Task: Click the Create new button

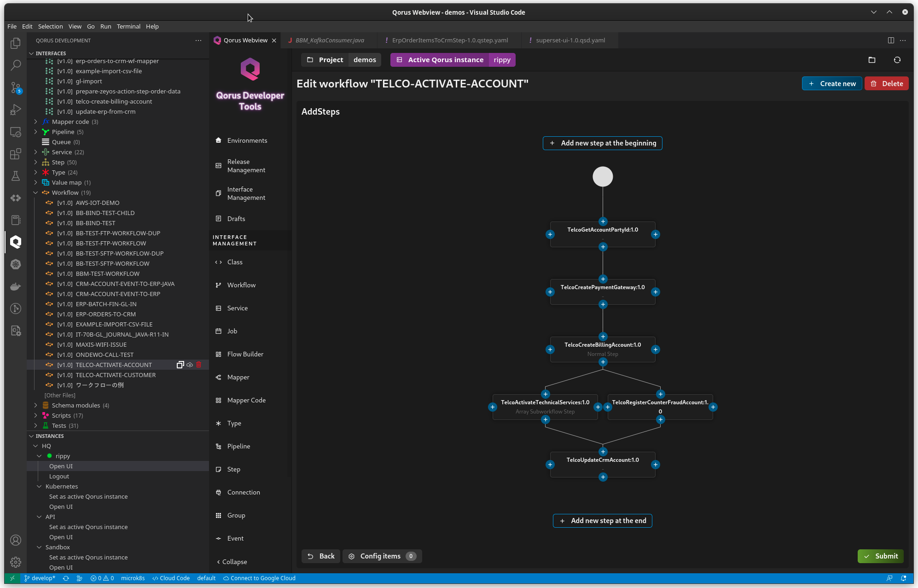Action: click(832, 83)
